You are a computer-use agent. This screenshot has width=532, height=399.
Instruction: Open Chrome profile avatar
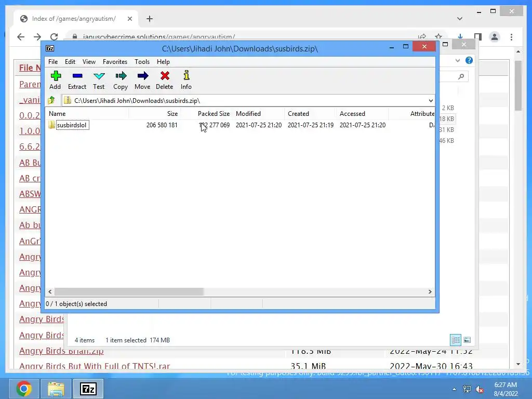pyautogui.click(x=495, y=37)
